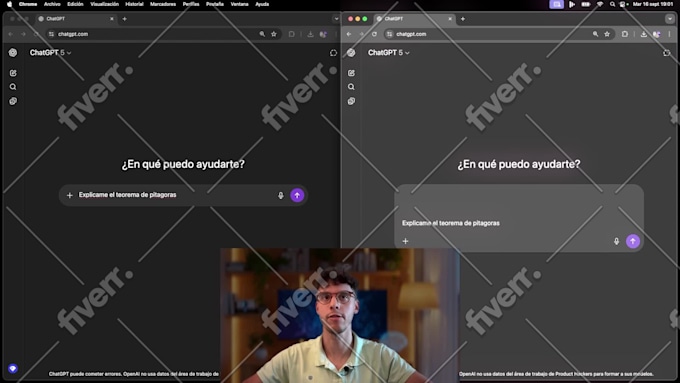Add attachment with plus in left window
The height and width of the screenshot is (383, 680).
pos(69,195)
